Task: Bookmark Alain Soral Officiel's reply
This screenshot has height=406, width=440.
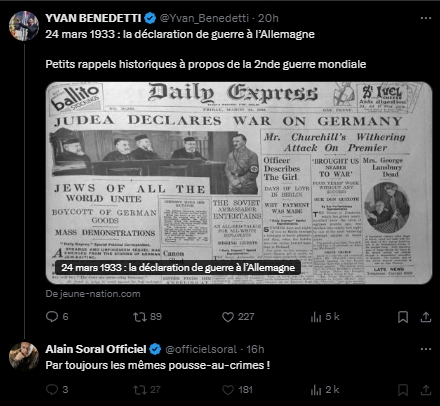Action: [x=403, y=390]
